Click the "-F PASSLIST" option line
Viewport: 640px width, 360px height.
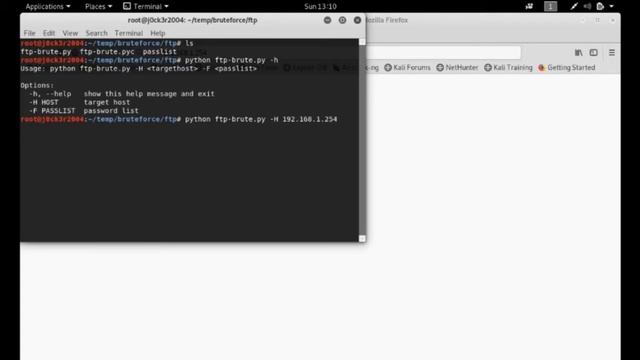coord(84,111)
